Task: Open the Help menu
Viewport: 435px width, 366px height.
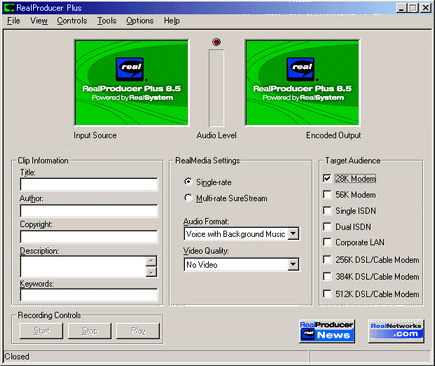Action: 172,21
